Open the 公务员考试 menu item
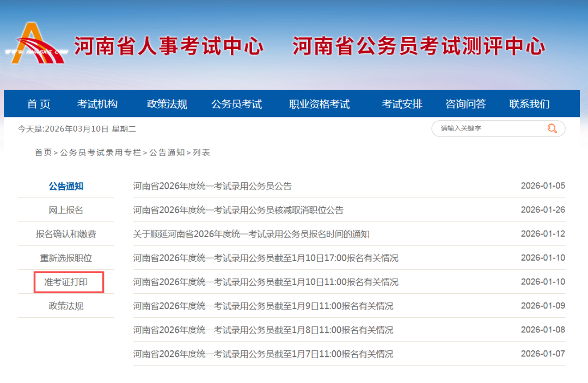Viewport: 588px width, 383px height. [236, 103]
